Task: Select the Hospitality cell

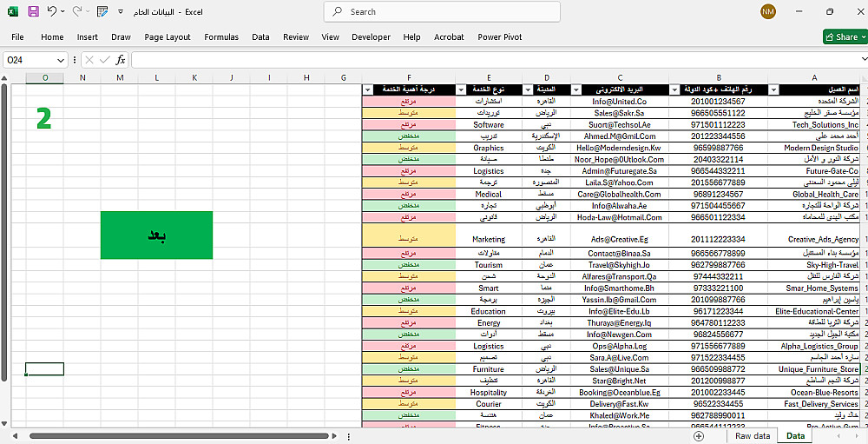Action: point(489,393)
